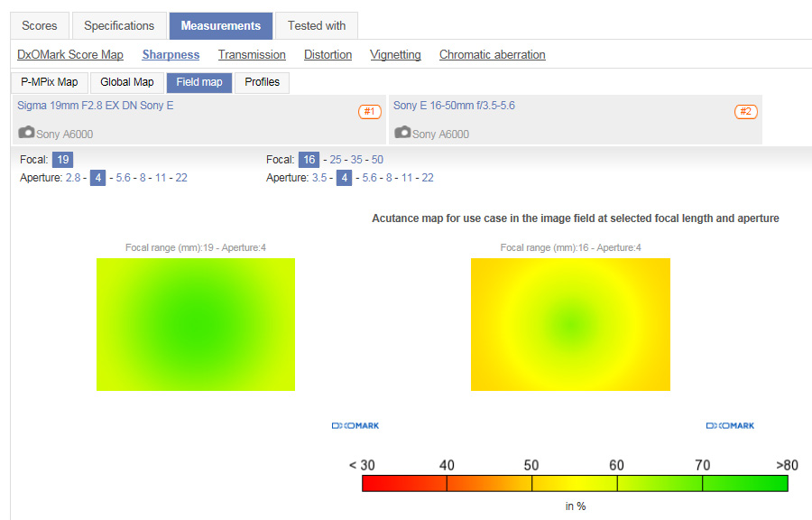Screen dimensions: 812x520
Task: Click the green section of color scale
Action: [744, 483]
